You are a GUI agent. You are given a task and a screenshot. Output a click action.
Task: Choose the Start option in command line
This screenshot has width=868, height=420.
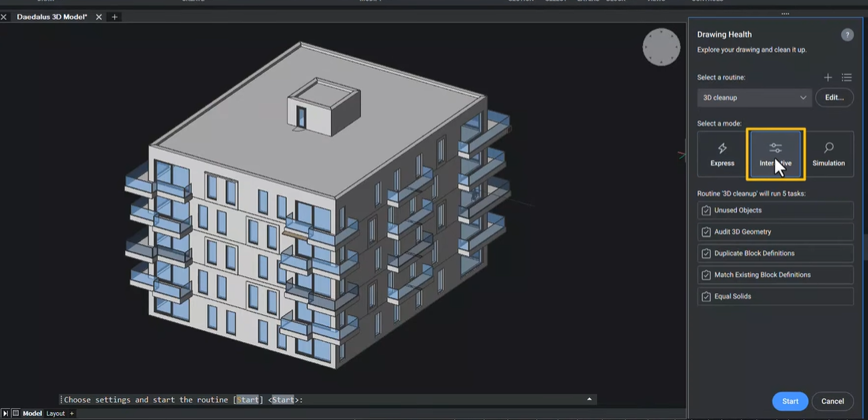point(247,399)
